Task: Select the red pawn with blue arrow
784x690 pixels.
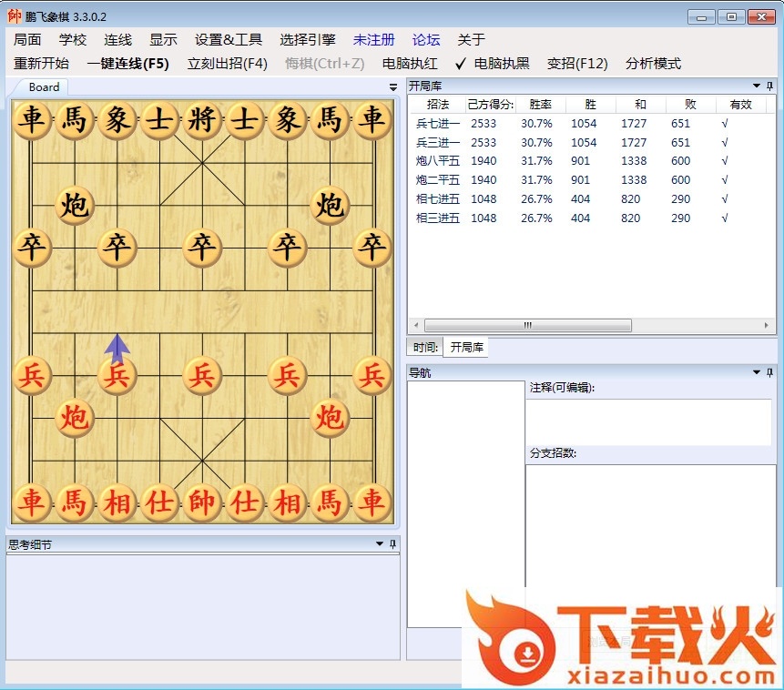Action: click(117, 376)
